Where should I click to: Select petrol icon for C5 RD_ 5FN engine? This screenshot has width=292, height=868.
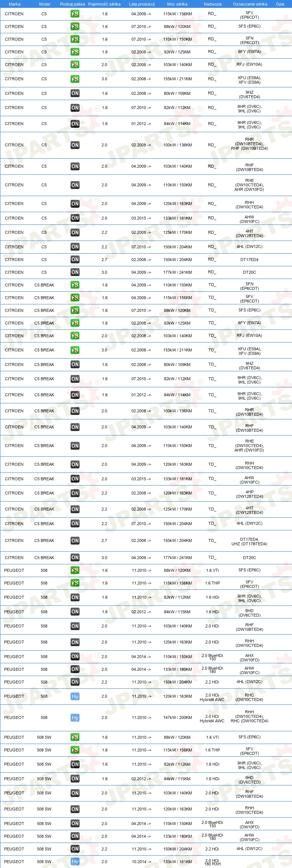tap(75, 39)
